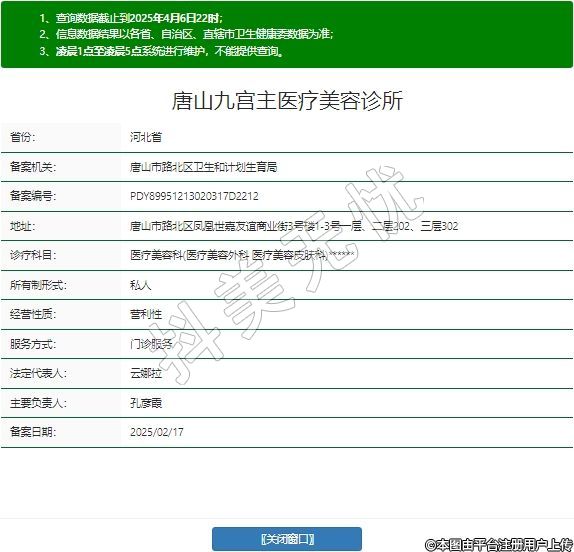Click the 主要负责人 name 孔彦霞
The height and width of the screenshot is (552, 574).
click(146, 403)
